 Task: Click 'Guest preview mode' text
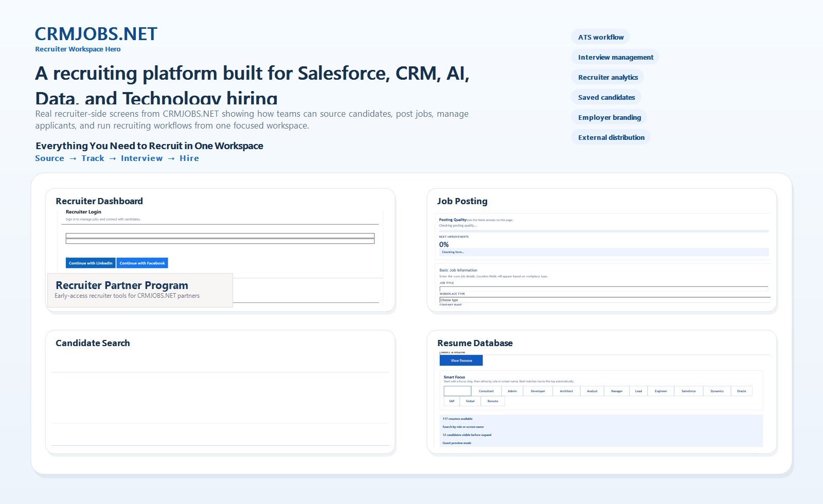457,443
